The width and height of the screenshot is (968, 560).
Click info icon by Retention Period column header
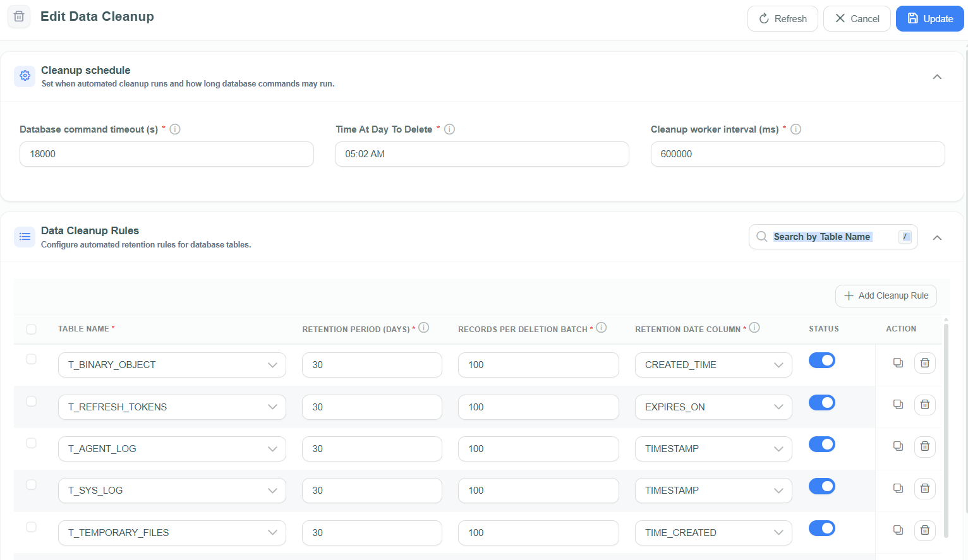(x=424, y=327)
